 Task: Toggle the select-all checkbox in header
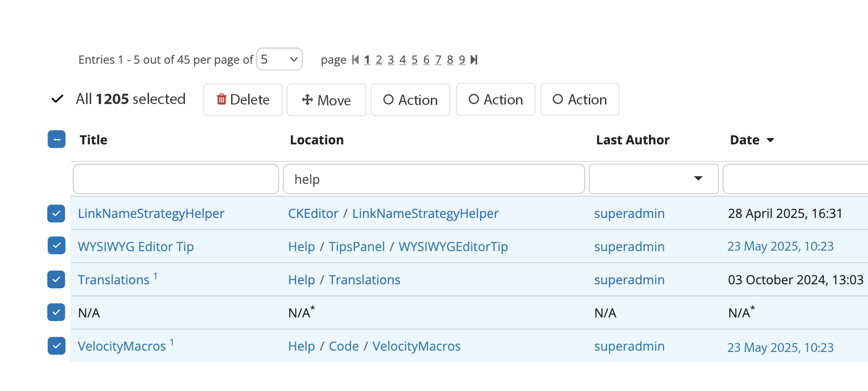[x=57, y=139]
